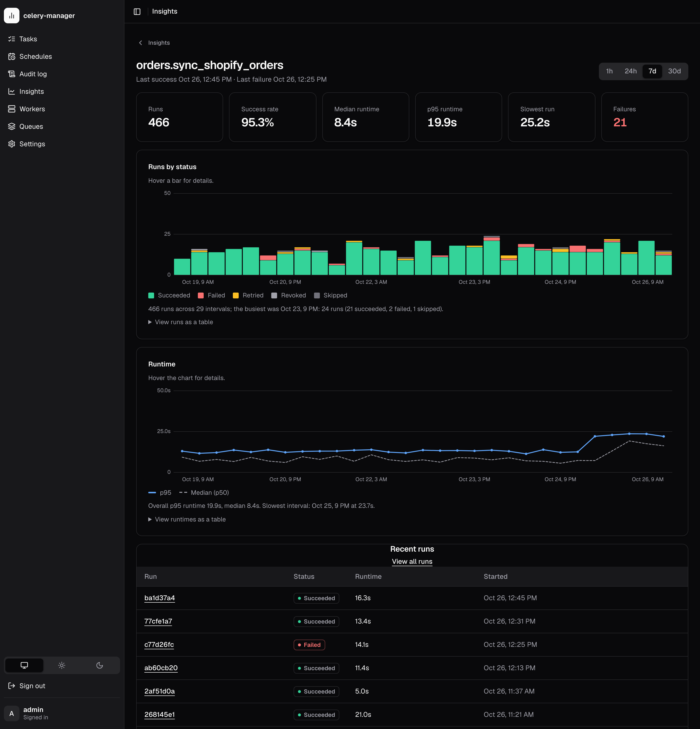The height and width of the screenshot is (729, 700).
Task: Click the Failed status badge
Action: pyautogui.click(x=309, y=645)
